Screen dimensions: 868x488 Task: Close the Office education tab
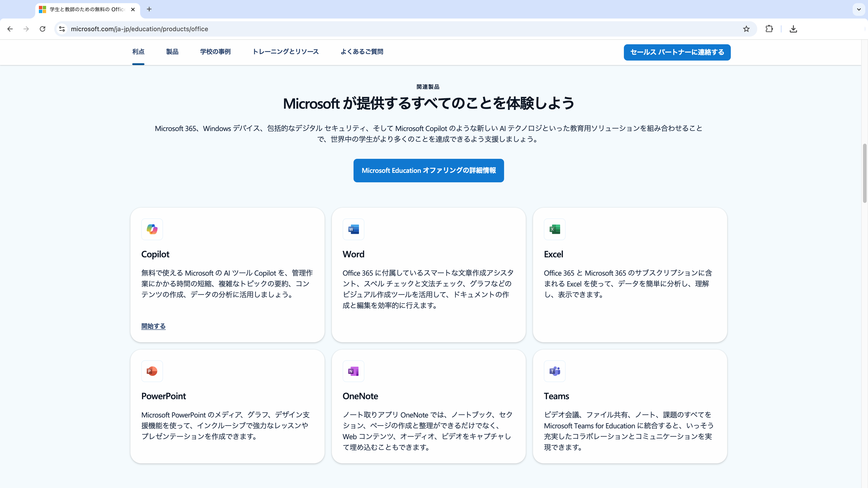133,9
